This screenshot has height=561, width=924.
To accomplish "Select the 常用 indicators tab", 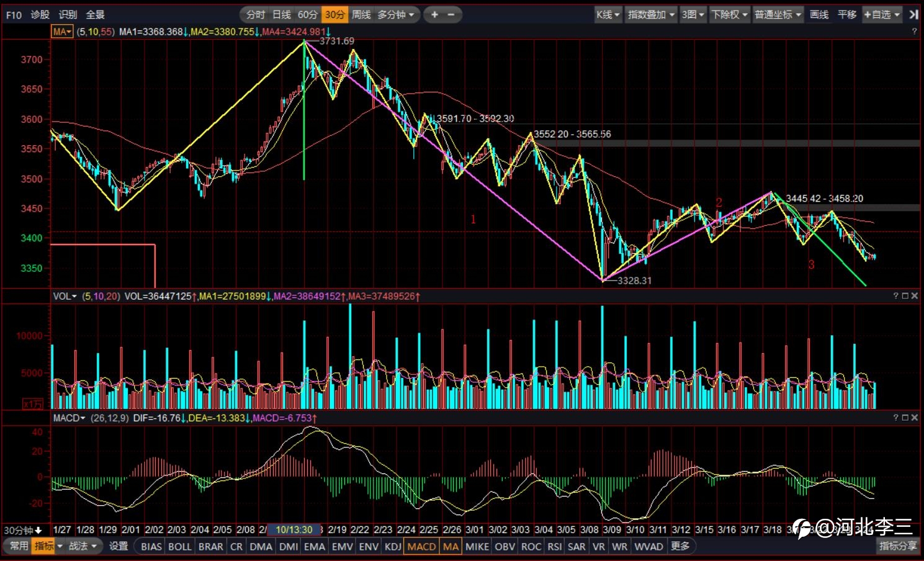I will pos(19,546).
